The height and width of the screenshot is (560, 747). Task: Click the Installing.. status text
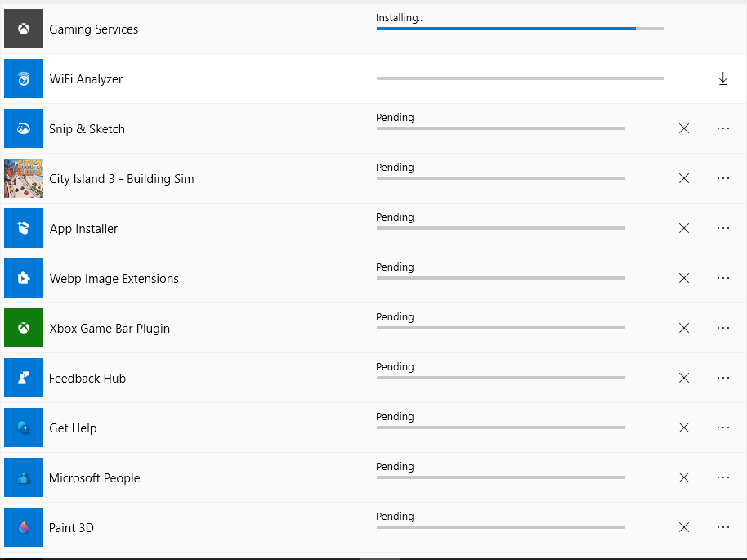pyautogui.click(x=399, y=18)
